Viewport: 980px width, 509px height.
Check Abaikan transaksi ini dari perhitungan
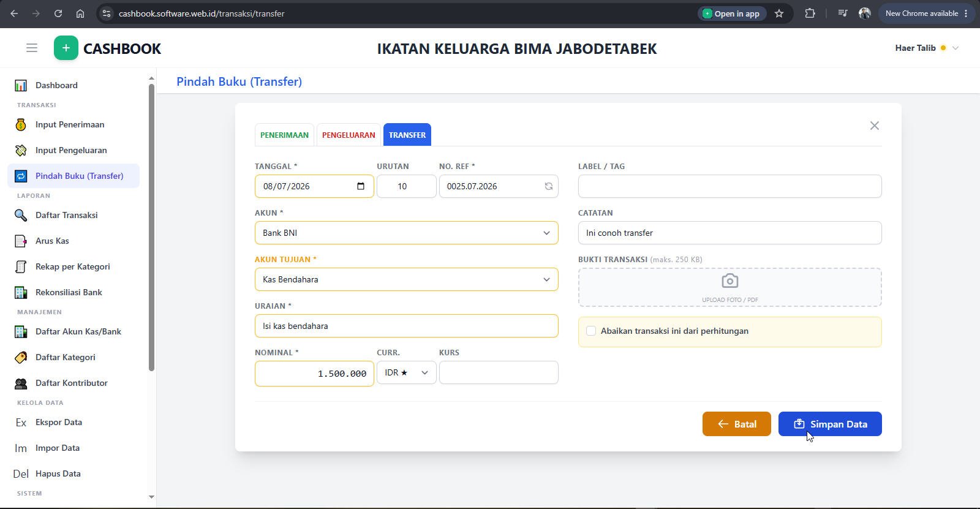(x=591, y=331)
